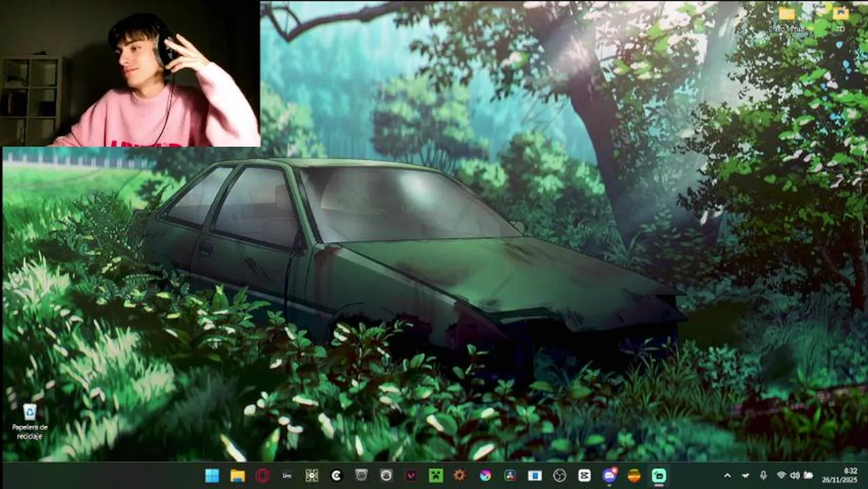
Task: Launch DaVinci Resolve from the taskbar
Action: 510,475
